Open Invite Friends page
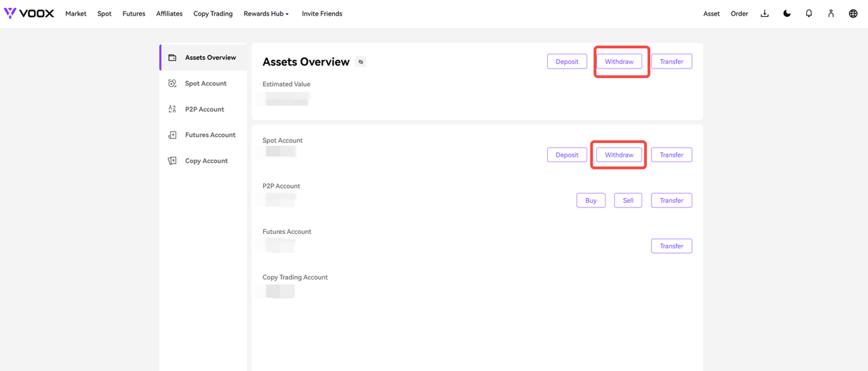The width and height of the screenshot is (868, 371). point(322,14)
